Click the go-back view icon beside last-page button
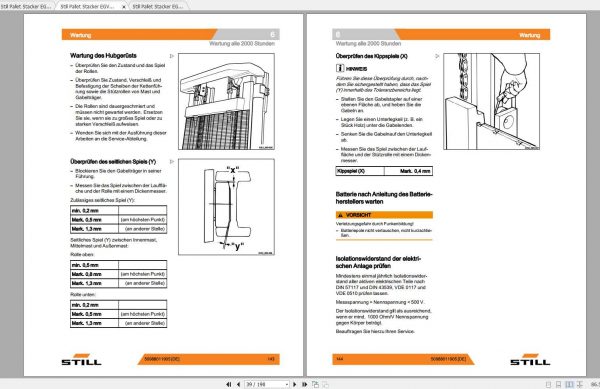600x389 pixels. point(315,384)
